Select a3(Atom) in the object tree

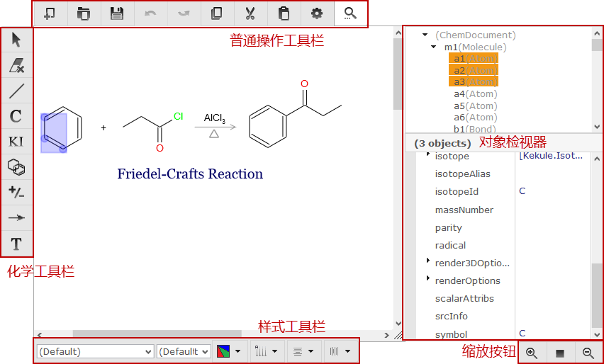coord(474,82)
